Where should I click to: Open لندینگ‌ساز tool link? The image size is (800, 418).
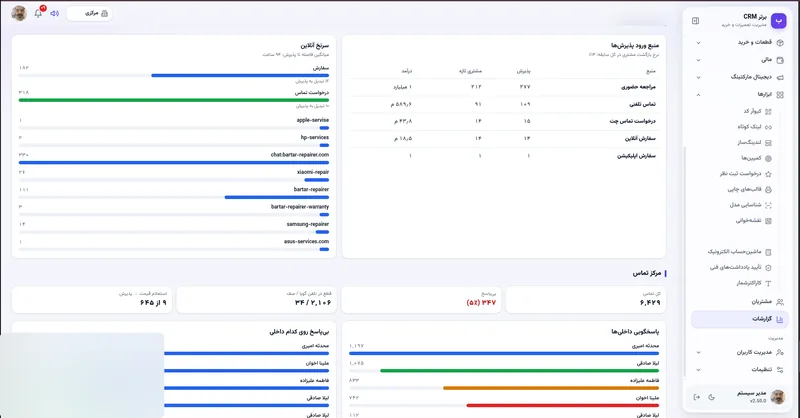point(749,143)
